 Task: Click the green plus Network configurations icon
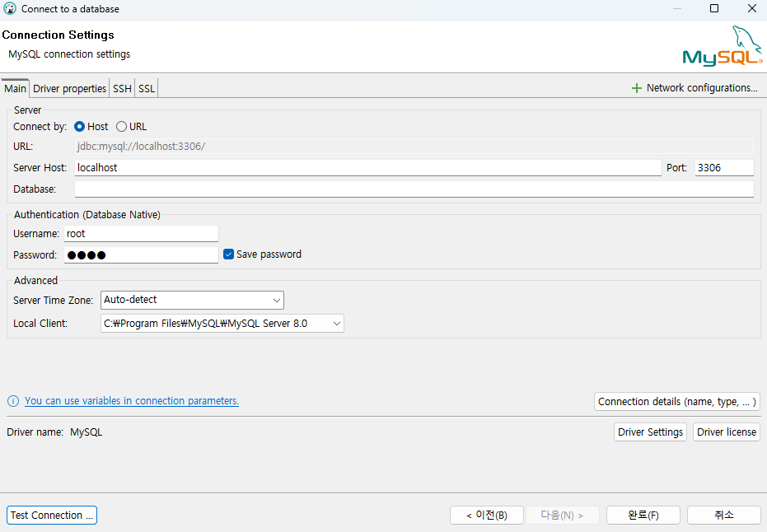(x=636, y=88)
